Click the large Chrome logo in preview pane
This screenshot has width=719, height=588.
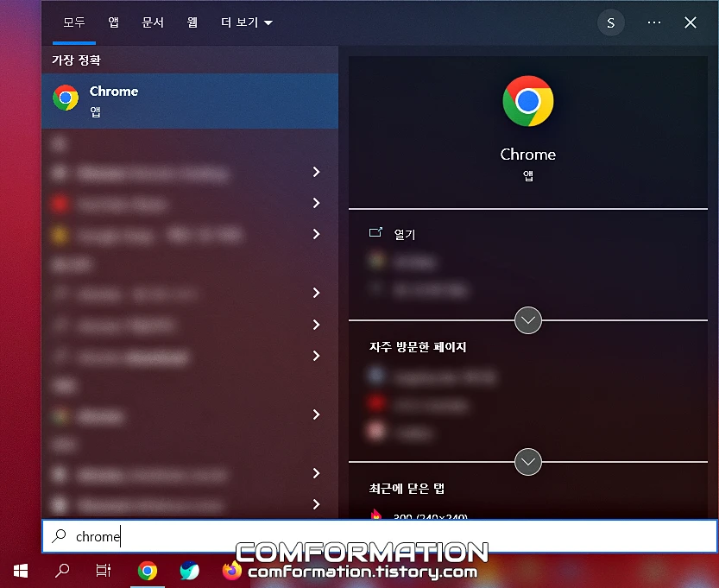[528, 101]
